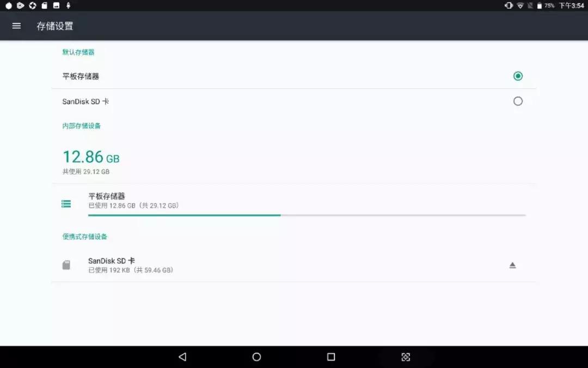Image resolution: width=588 pixels, height=368 pixels.
Task: Select 平板存储器 radio button as default
Action: [x=518, y=76]
